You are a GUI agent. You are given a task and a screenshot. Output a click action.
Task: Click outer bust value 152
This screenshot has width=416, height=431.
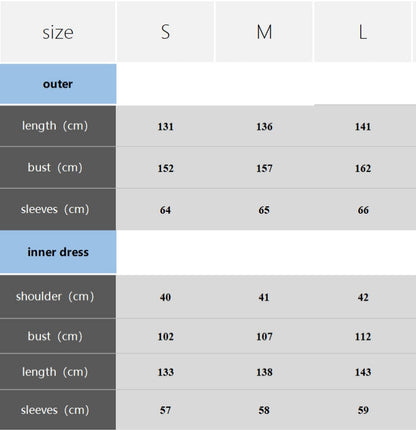click(x=165, y=168)
